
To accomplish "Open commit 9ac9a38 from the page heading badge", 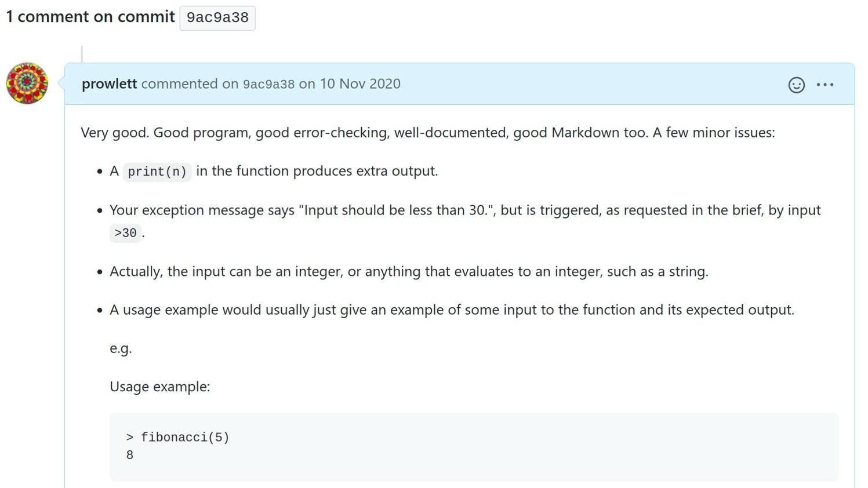I will pyautogui.click(x=217, y=17).
